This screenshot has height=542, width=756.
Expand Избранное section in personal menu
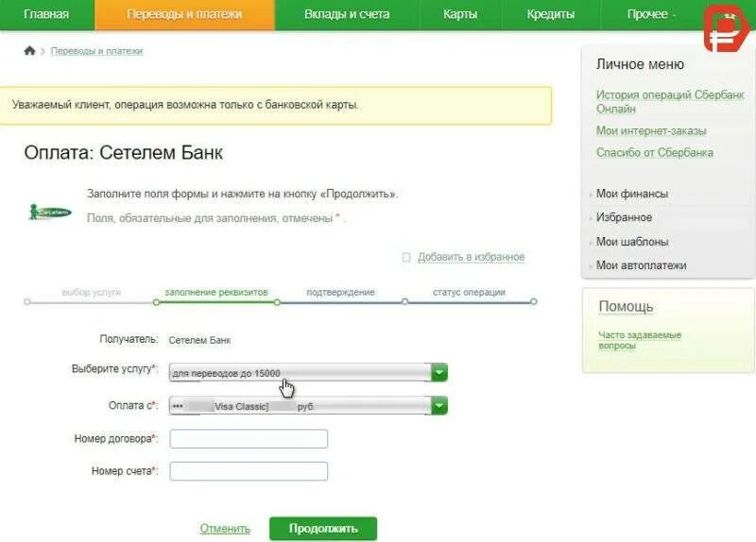click(624, 217)
